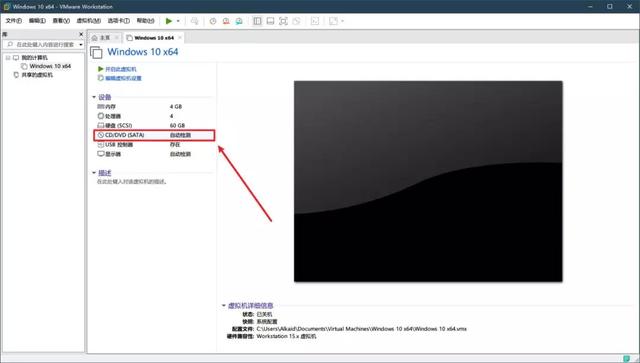Click the enter full screen toolbar icon
The width and height of the screenshot is (640, 363).
(x=283, y=21)
